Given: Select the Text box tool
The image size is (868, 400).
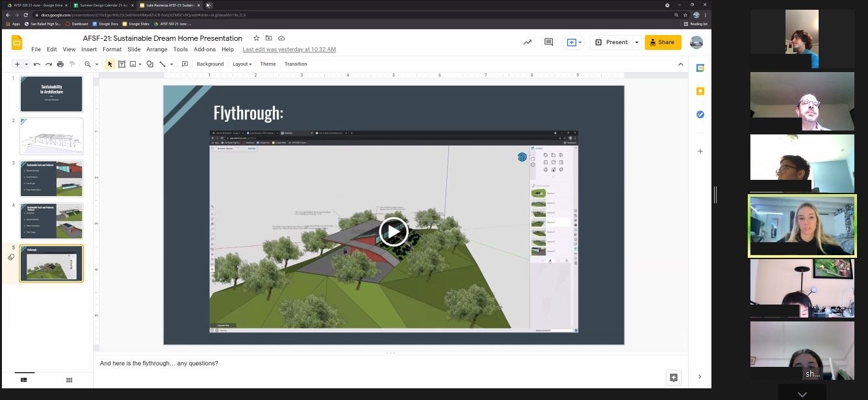Looking at the screenshot, I should pos(121,64).
